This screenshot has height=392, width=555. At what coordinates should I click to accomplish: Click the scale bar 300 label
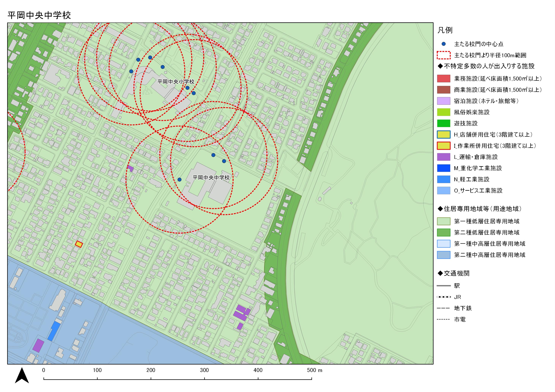click(x=204, y=370)
